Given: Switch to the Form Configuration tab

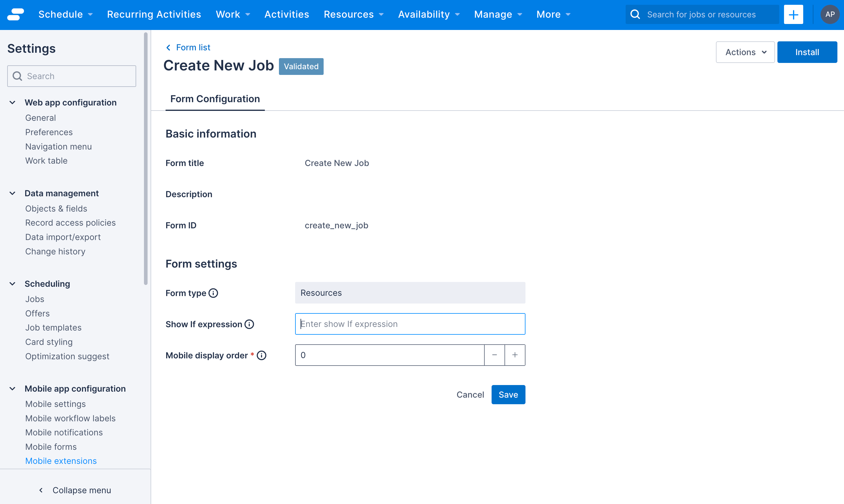Looking at the screenshot, I should click(x=215, y=99).
